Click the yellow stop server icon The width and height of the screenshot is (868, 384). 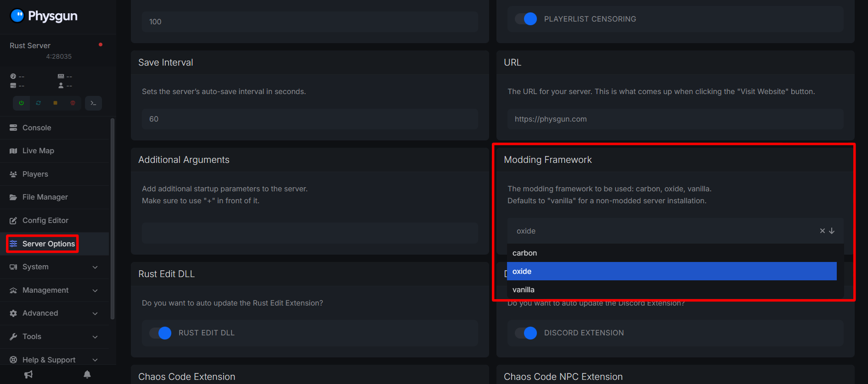56,103
